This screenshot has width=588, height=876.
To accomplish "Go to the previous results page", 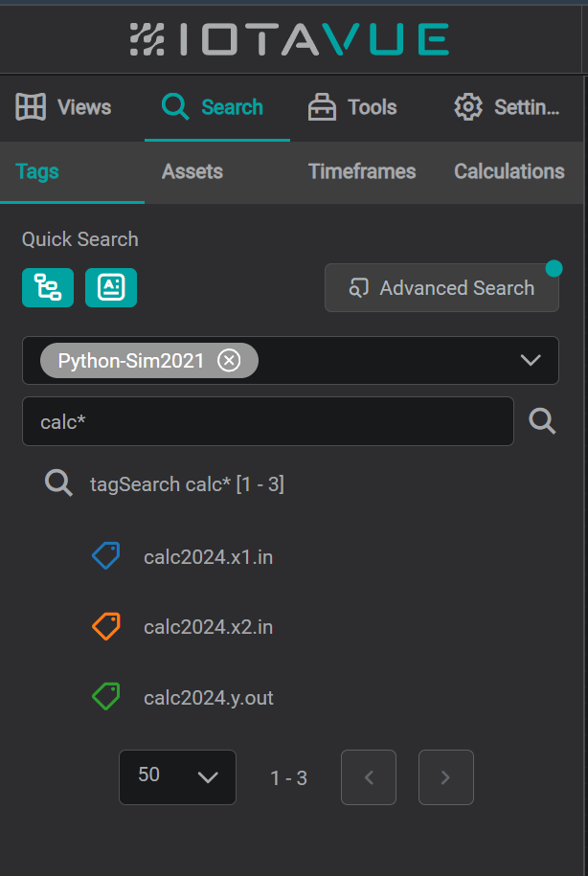I will coord(369,777).
